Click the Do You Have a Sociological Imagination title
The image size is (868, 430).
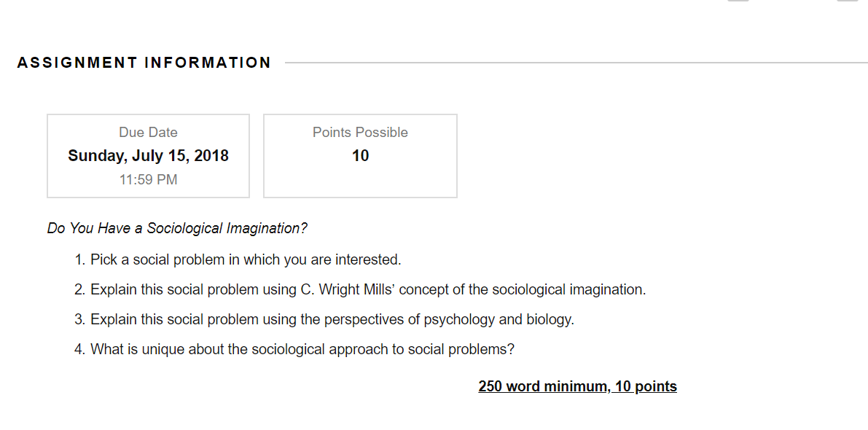(177, 229)
